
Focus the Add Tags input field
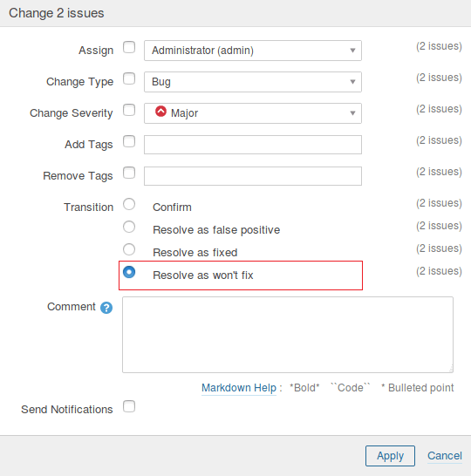pyautogui.click(x=253, y=145)
